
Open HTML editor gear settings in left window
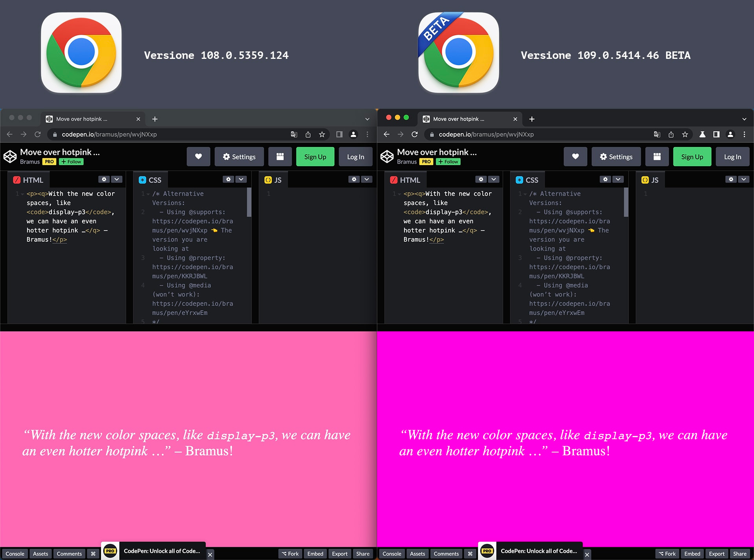point(104,179)
